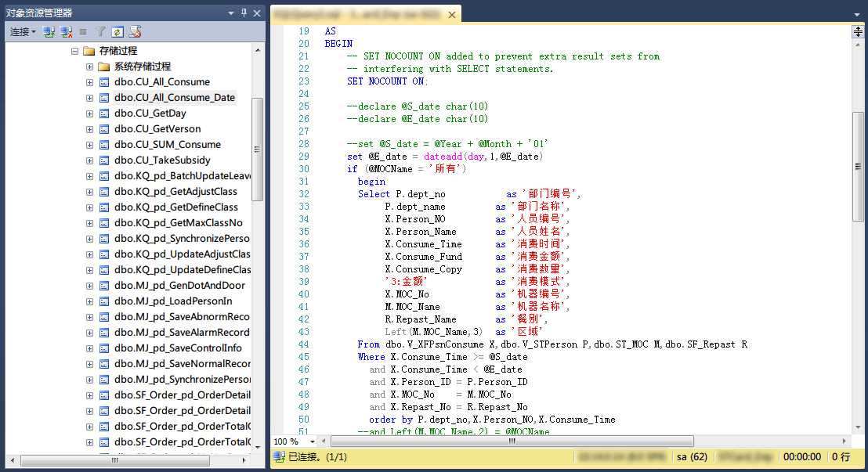Screen dimensions: 868x472
Task: Select the dbo.CU_All_Consume_Date tree item
Action: pyautogui.click(x=175, y=97)
